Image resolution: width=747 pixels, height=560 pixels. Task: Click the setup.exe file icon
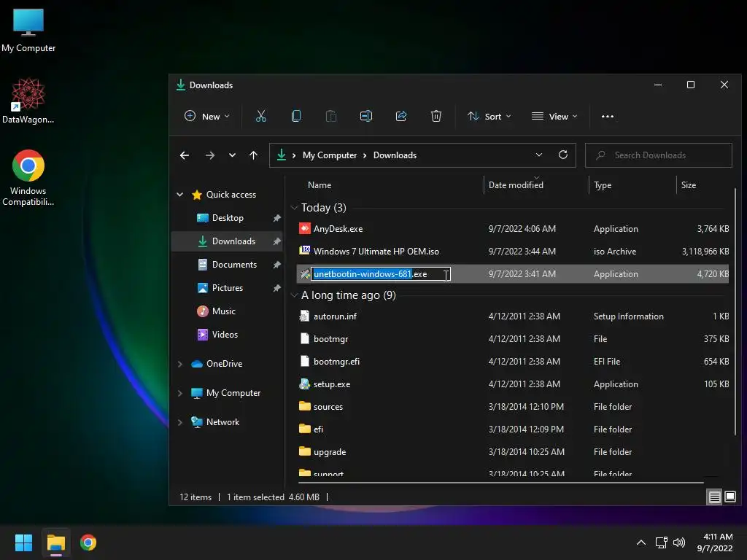point(304,384)
